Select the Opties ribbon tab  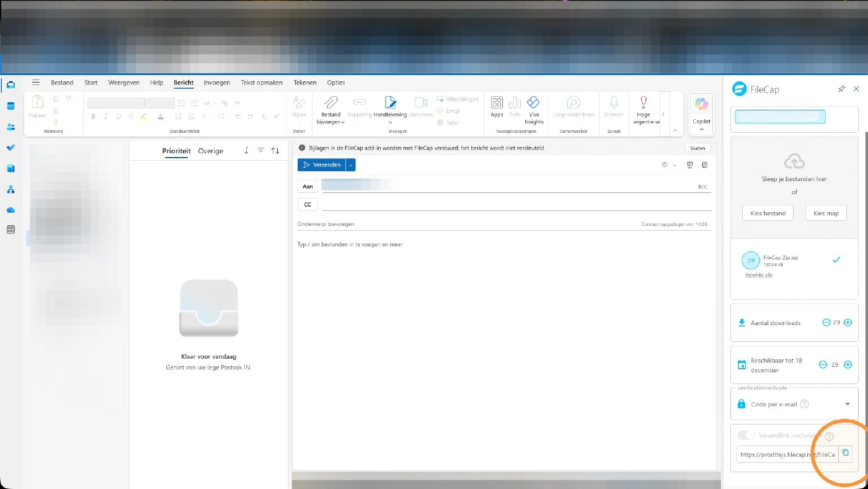(x=336, y=83)
